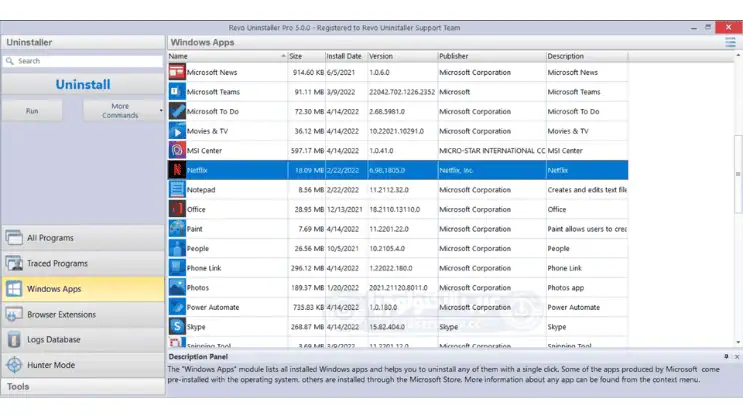Image resolution: width=743 pixels, height=418 pixels.
Task: Click the Logs Database sidebar icon
Action: 14,339
